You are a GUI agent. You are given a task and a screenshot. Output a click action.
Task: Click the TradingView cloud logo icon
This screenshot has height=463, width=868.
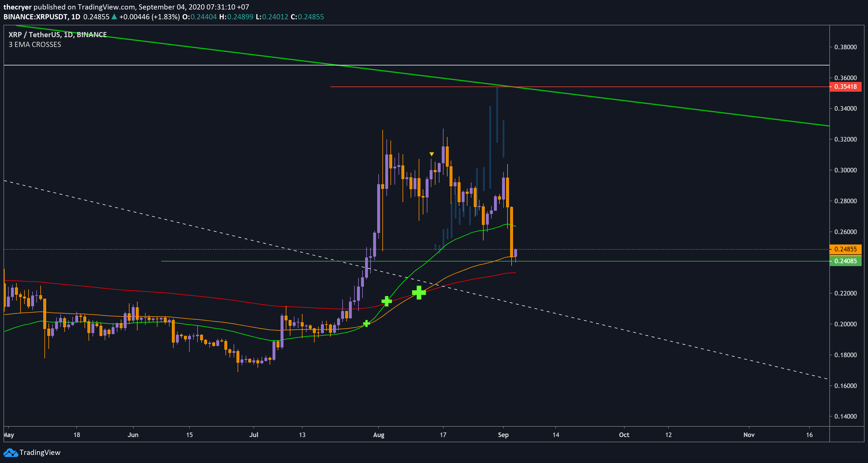coord(10,453)
